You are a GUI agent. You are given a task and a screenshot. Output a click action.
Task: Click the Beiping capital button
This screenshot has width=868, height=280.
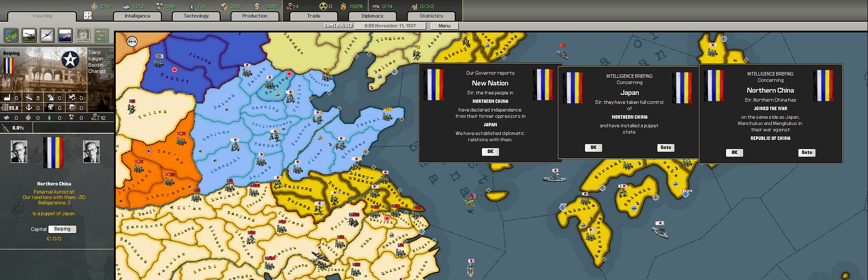(x=62, y=229)
